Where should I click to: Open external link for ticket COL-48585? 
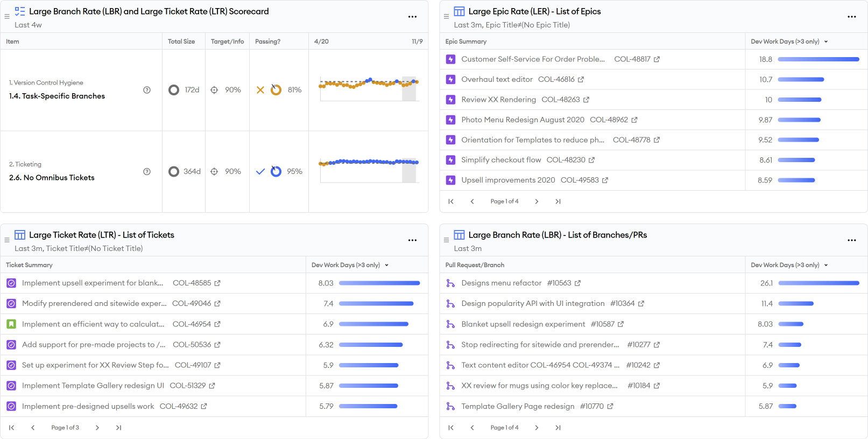[x=217, y=283]
